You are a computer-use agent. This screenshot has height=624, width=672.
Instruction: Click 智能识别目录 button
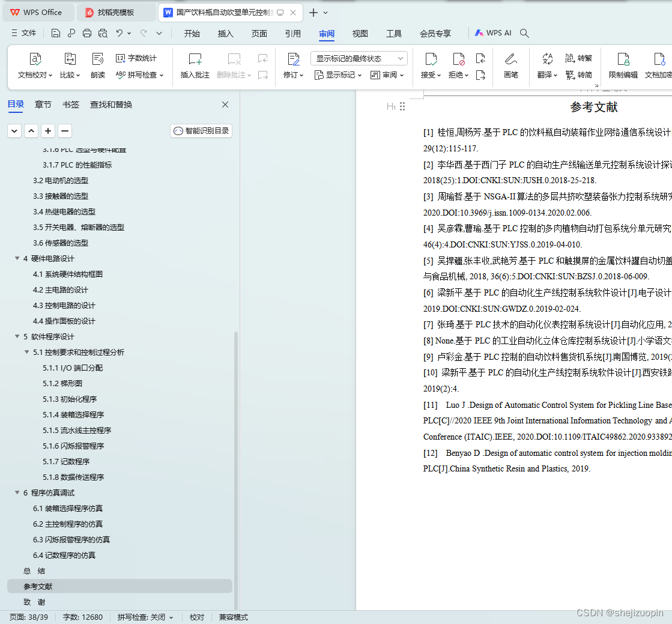201,131
